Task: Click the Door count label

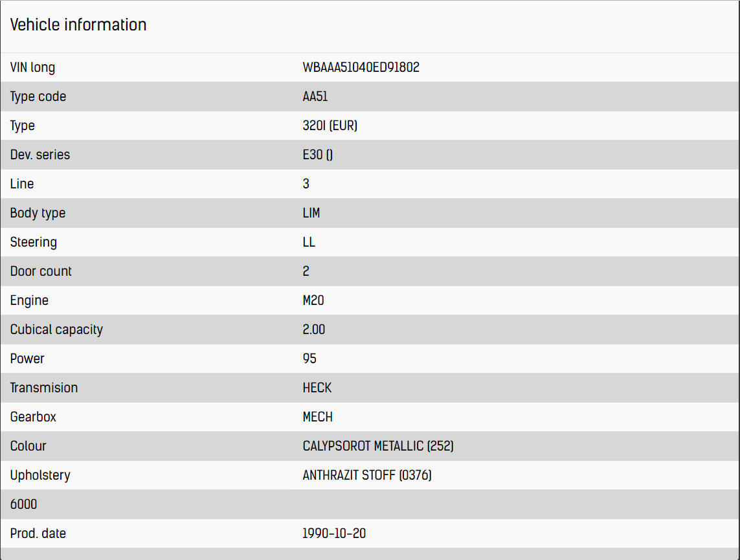Action: pos(41,271)
